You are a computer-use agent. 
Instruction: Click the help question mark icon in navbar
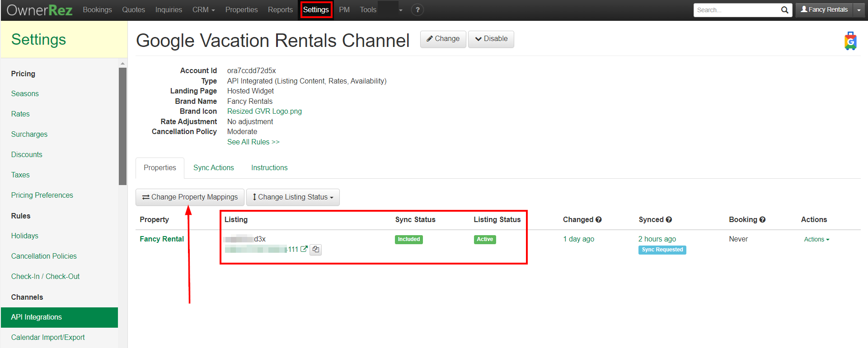click(418, 10)
